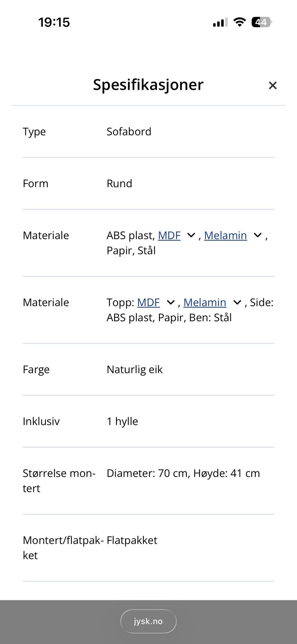Tap the cellular signal bars icon

click(x=220, y=23)
